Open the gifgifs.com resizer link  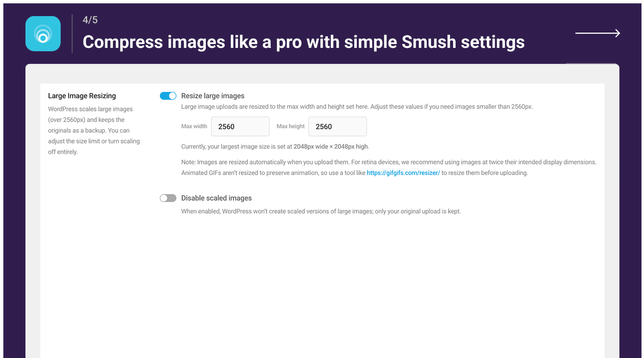(403, 173)
